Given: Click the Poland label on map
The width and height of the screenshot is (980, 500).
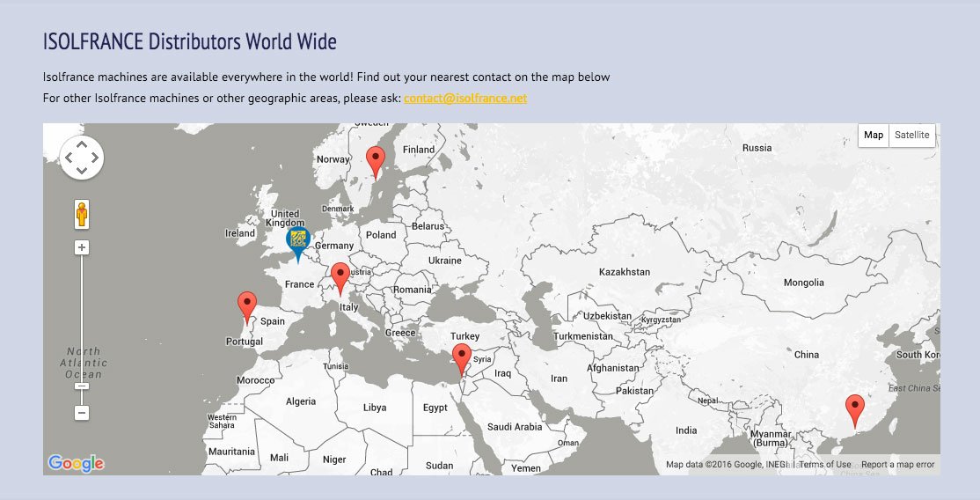Looking at the screenshot, I should pos(381,235).
